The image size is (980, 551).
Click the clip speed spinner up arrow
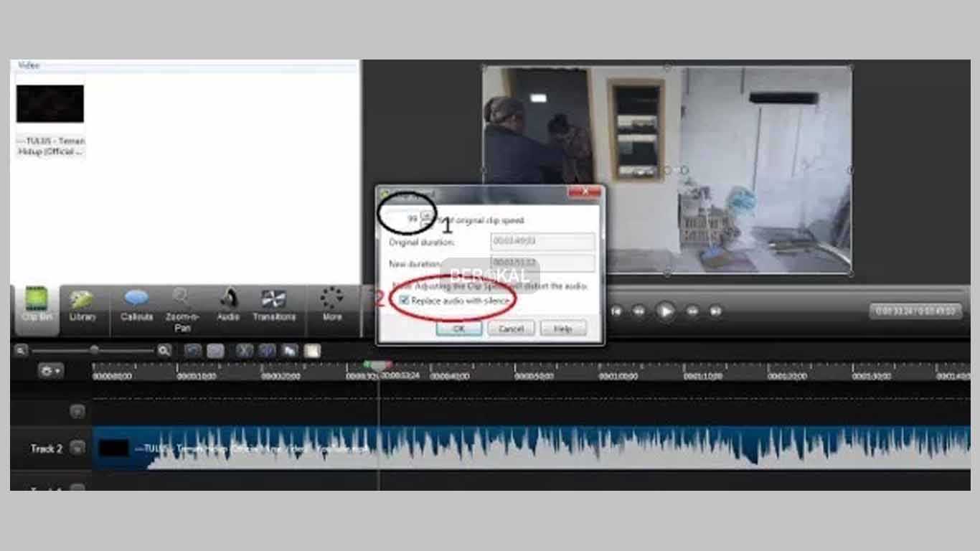[427, 214]
